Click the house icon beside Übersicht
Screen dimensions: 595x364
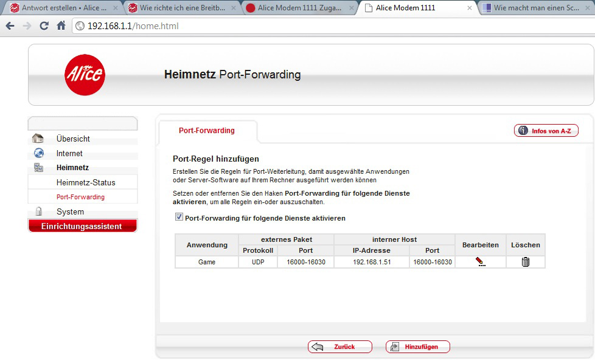(x=38, y=139)
